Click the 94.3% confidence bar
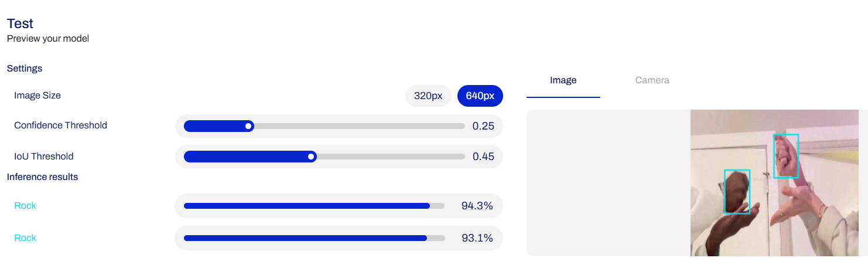868x268 pixels. pyautogui.click(x=314, y=206)
